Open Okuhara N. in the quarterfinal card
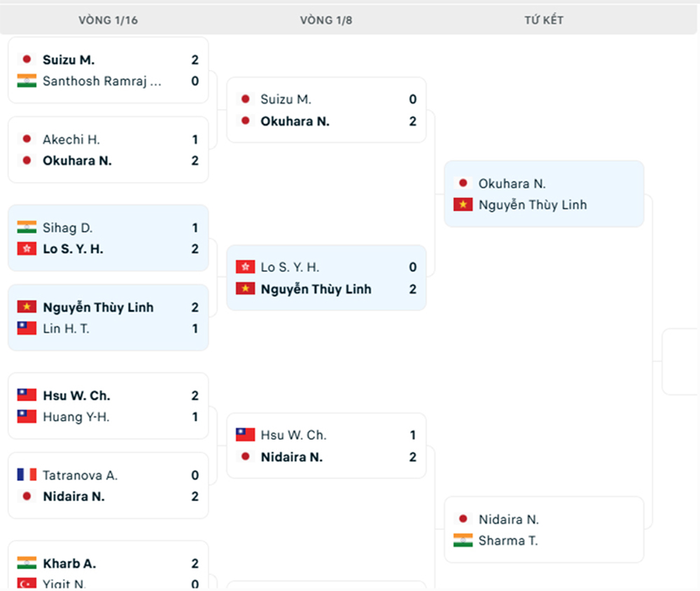 [x=512, y=184]
